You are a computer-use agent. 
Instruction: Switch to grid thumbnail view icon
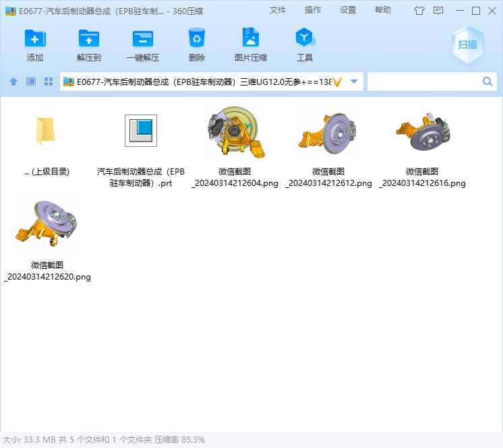tap(49, 82)
